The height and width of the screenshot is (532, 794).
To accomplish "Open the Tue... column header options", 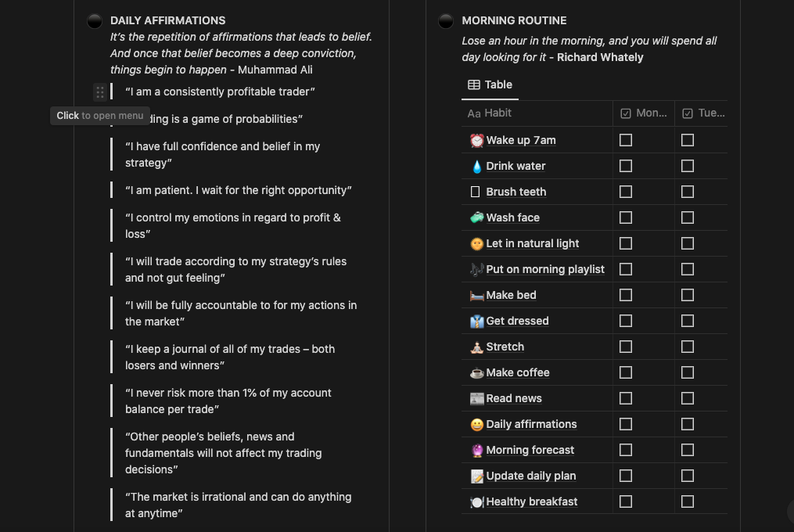I will click(x=702, y=113).
